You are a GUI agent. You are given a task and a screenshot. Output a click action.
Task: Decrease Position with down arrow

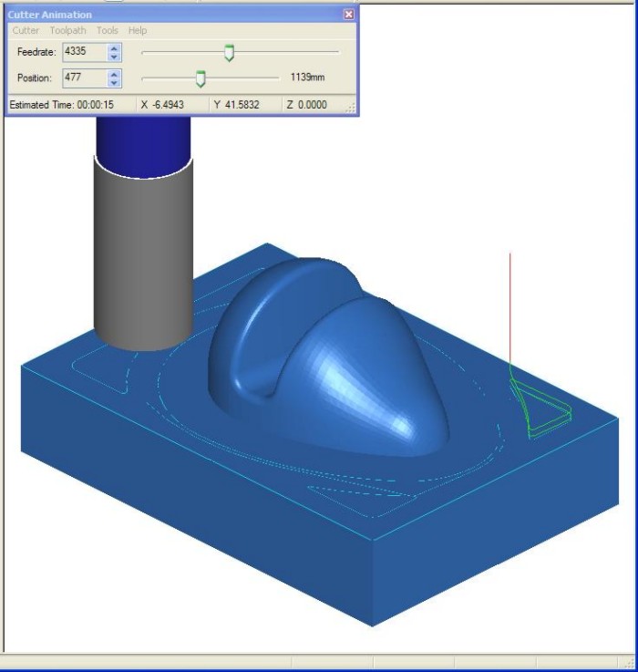click(x=114, y=83)
